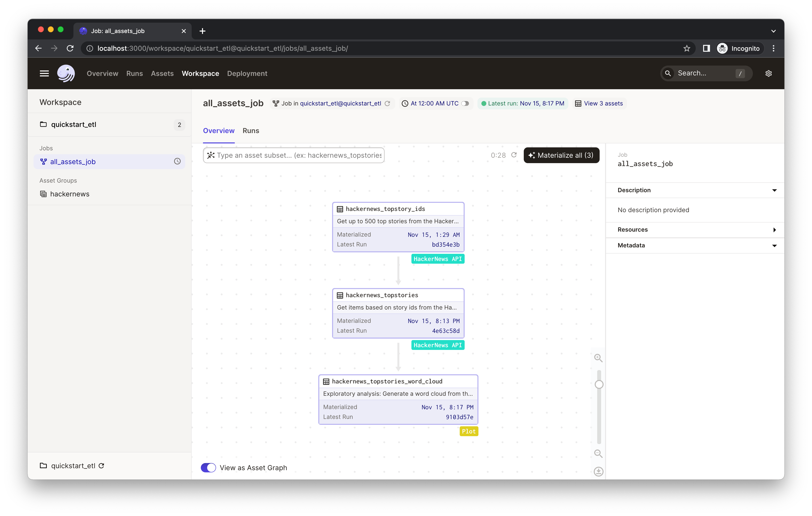812x516 pixels.
Task: Click the hamburger navigation menu icon
Action: (44, 73)
